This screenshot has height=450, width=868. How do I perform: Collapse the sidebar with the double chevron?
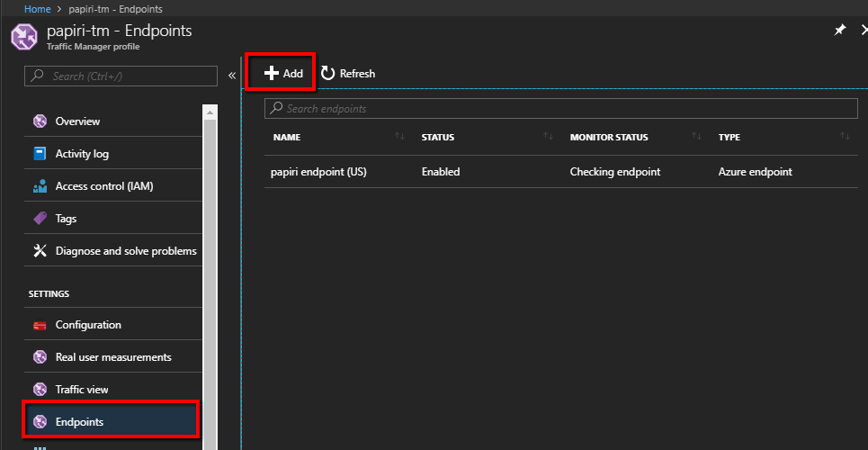232,76
